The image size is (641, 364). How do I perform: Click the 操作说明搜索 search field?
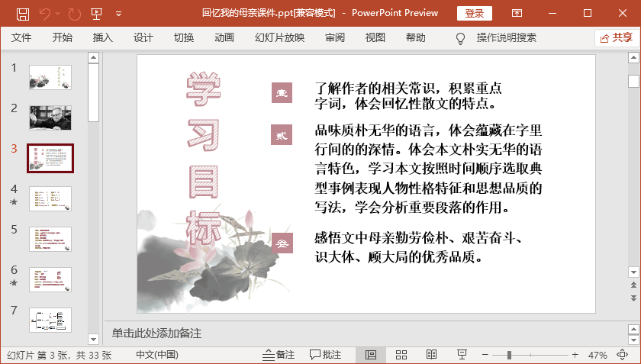(x=506, y=37)
